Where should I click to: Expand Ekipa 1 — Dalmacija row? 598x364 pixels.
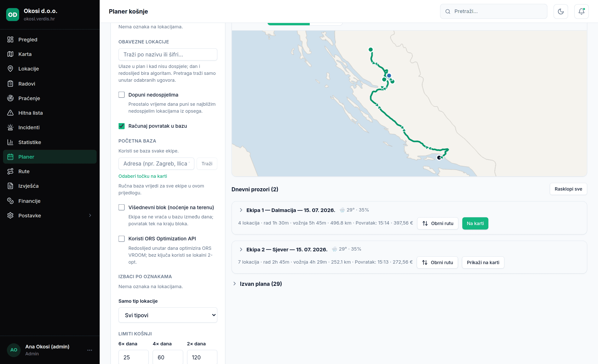click(241, 210)
